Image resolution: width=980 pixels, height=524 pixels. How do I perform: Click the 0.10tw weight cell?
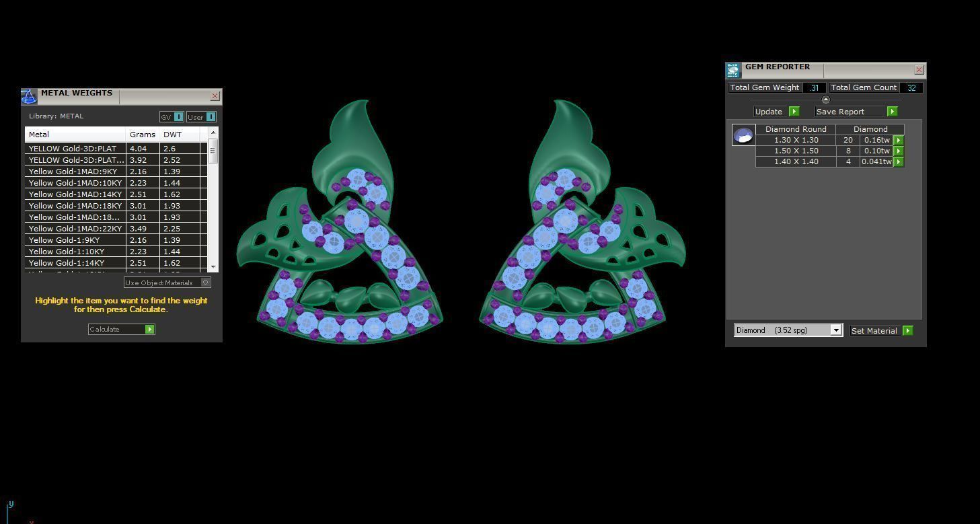pos(877,151)
